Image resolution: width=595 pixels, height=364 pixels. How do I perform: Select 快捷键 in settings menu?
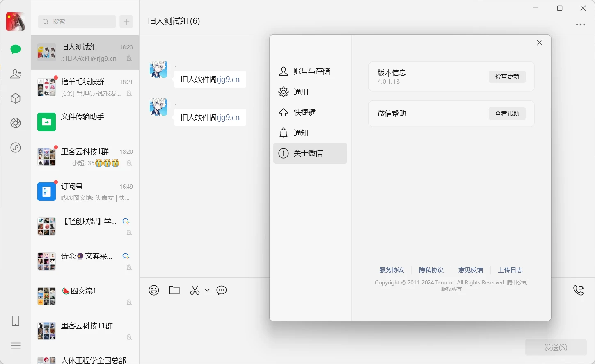[310, 112]
